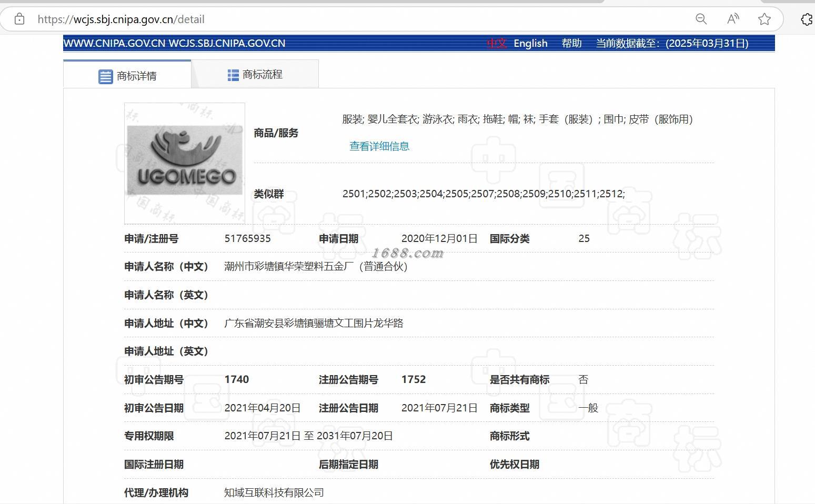This screenshot has width=815, height=504.
Task: Click WWW.CNIPA.GOV.CN header text
Action: [114, 43]
